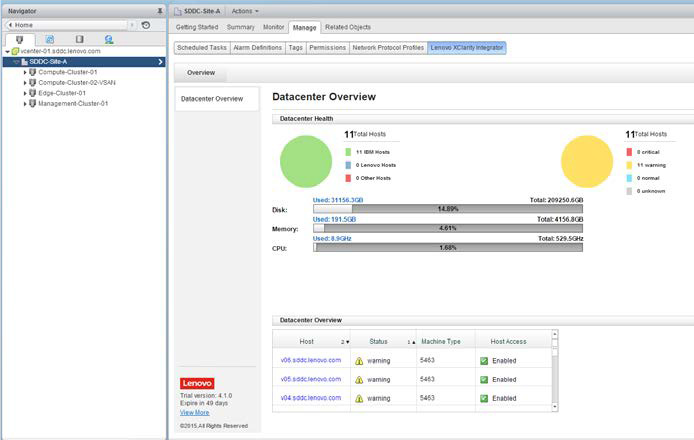This screenshot has height=440, width=694.
Task: Click datacenter icon beside SDDC-Site-A title
Action: pyautogui.click(x=178, y=11)
